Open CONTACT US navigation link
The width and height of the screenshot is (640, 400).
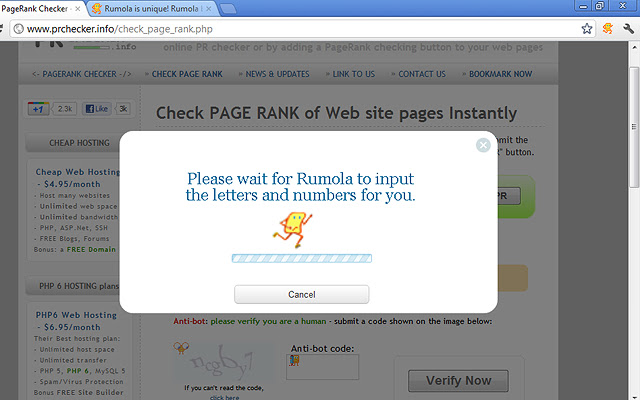click(x=422, y=74)
